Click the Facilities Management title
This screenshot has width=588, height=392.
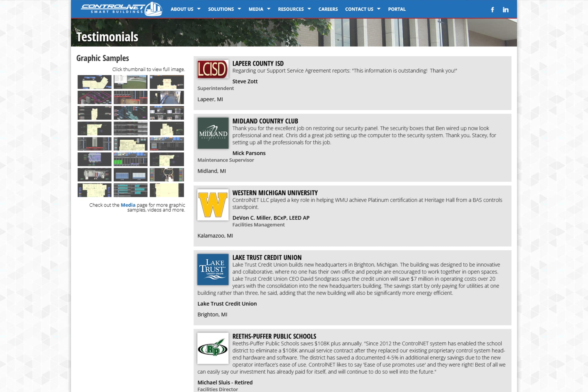point(258,224)
